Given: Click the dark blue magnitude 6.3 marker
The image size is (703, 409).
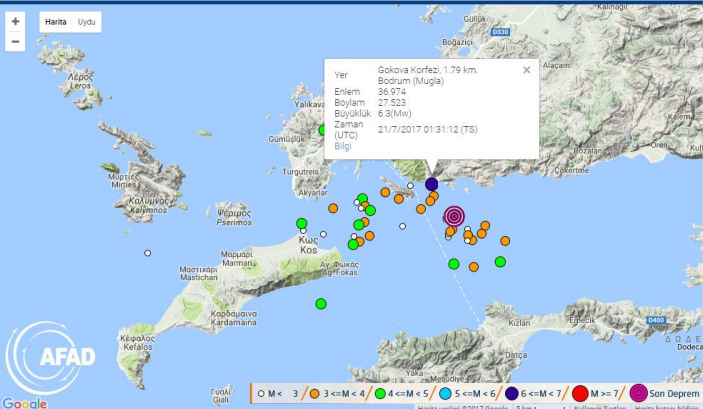Looking at the screenshot, I should pos(431,184).
